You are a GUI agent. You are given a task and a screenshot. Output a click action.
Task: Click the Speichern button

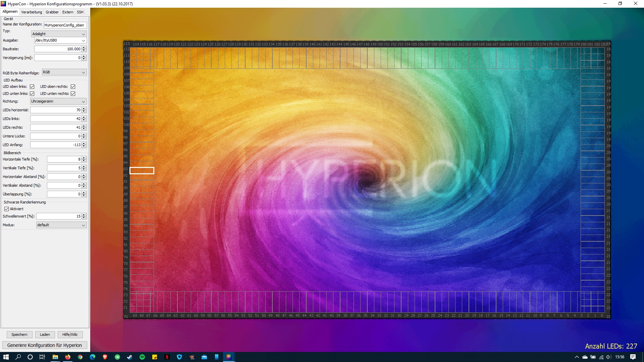click(19, 335)
